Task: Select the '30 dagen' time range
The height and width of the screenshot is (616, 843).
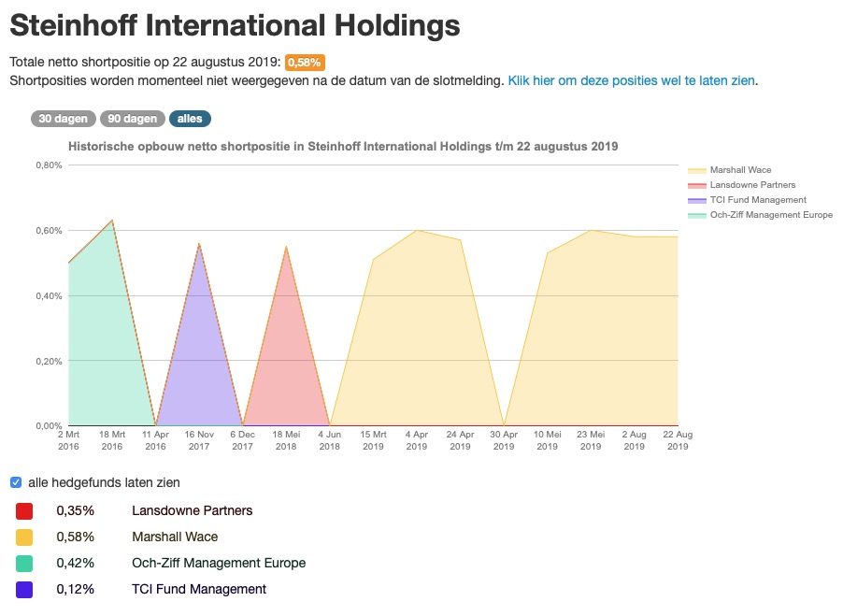Action: click(62, 119)
